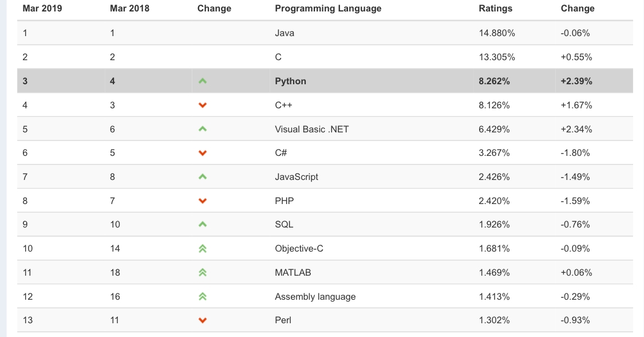
Task: Click the green up arrow beside SQL
Action: (x=202, y=225)
